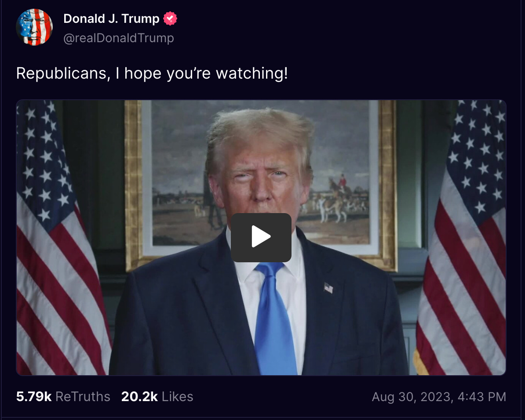This screenshot has width=525, height=420.
Task: Click the ReTruths label
Action: [x=83, y=397]
